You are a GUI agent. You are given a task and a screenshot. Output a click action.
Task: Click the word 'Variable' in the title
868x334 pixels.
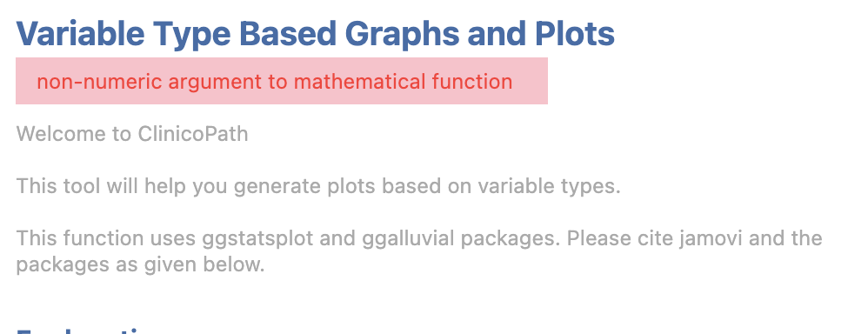point(80,34)
